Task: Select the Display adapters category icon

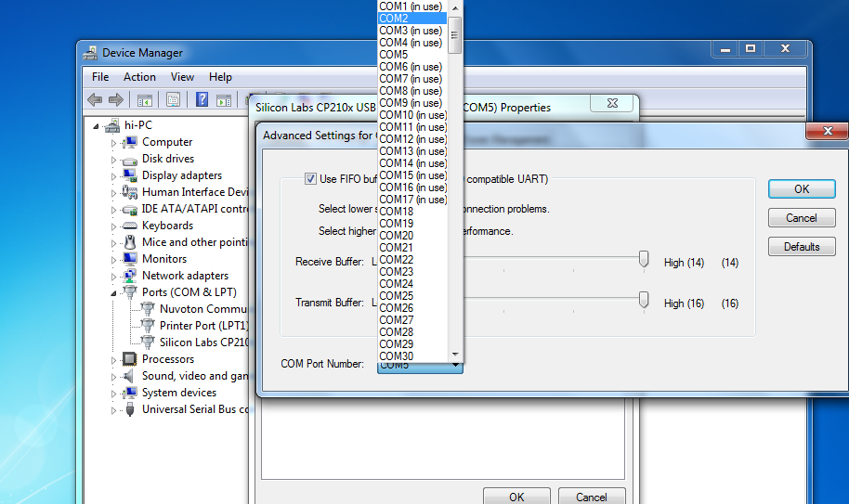Action: 130,175
